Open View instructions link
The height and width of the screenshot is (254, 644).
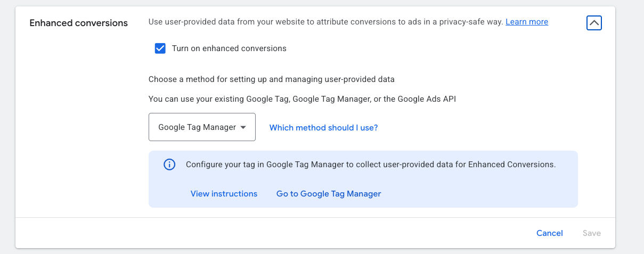pos(224,194)
